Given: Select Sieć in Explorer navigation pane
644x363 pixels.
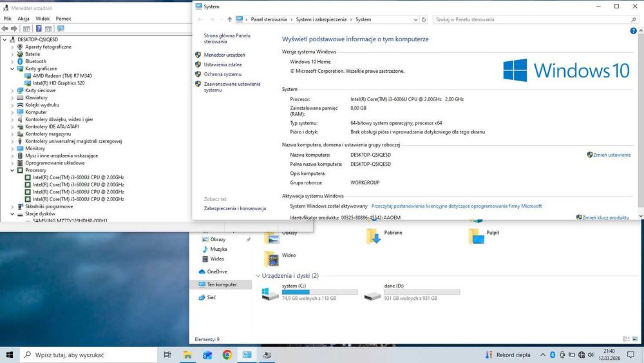Looking at the screenshot, I should pos(211,298).
